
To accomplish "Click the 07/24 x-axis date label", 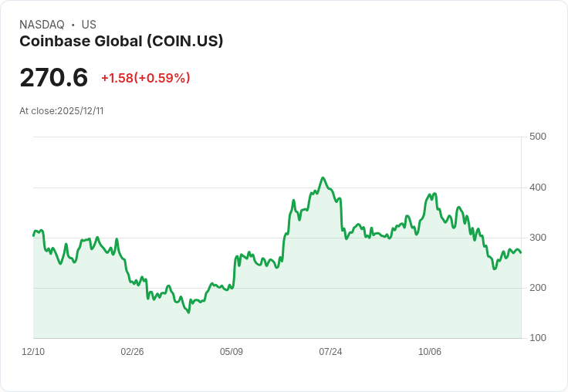I will (x=330, y=352).
